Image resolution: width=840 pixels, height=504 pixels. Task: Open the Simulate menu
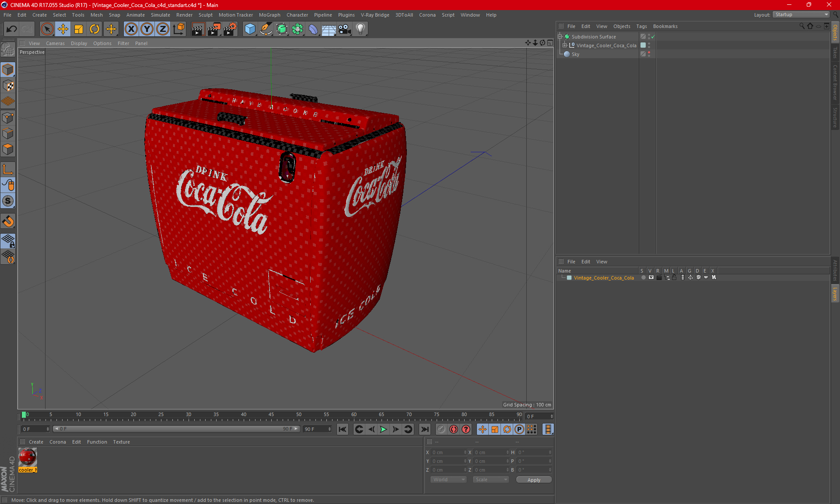[161, 15]
